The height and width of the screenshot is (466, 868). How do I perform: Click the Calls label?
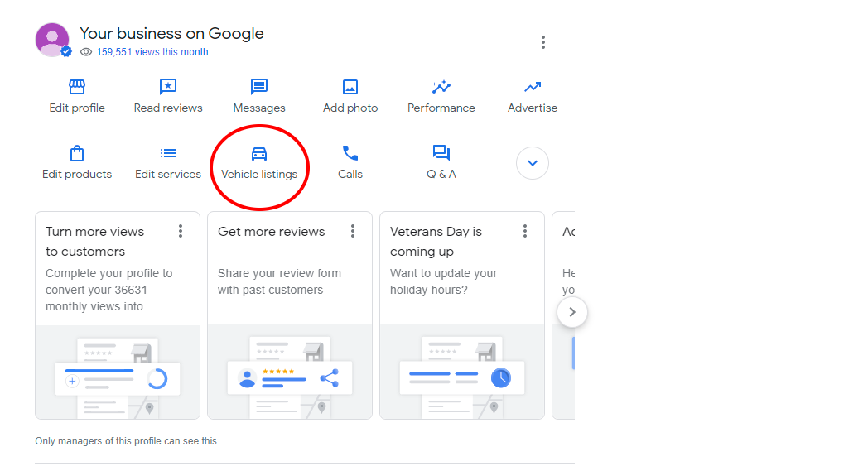[x=350, y=175]
